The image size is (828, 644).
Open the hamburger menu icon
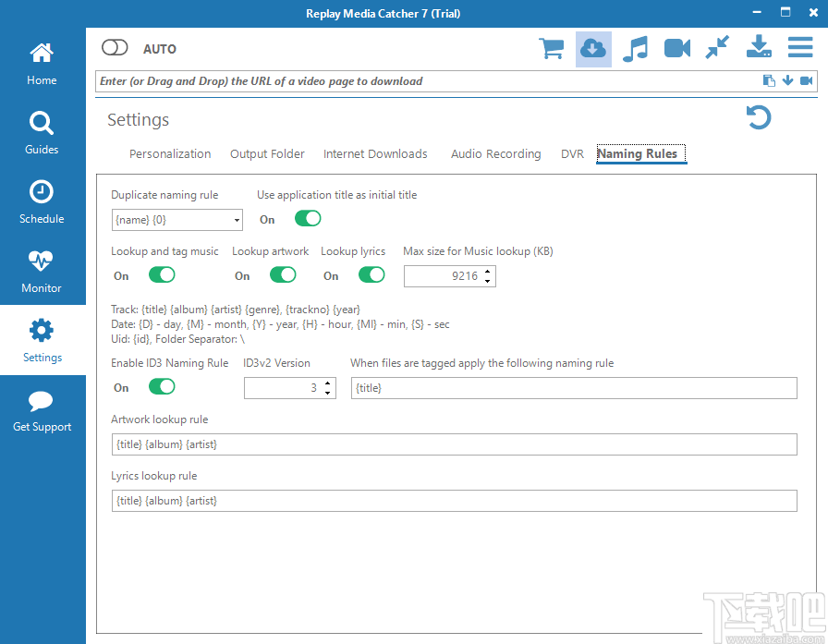coord(800,48)
